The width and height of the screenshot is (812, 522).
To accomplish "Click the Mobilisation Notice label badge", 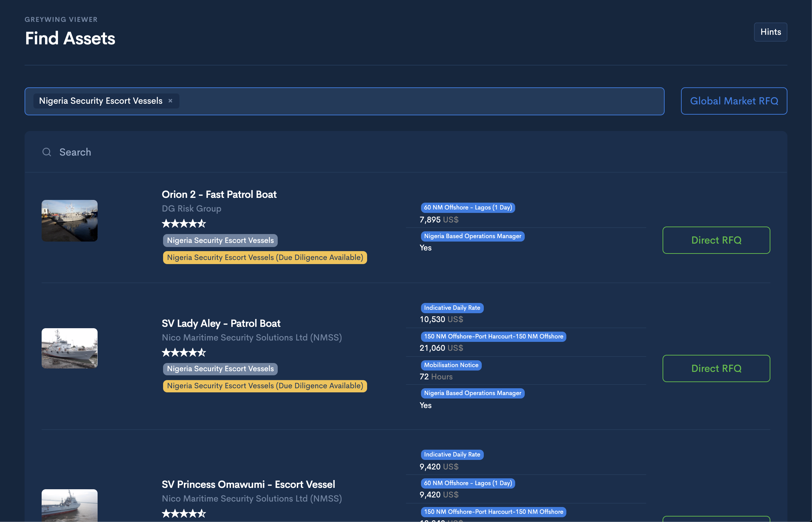I will coord(451,365).
